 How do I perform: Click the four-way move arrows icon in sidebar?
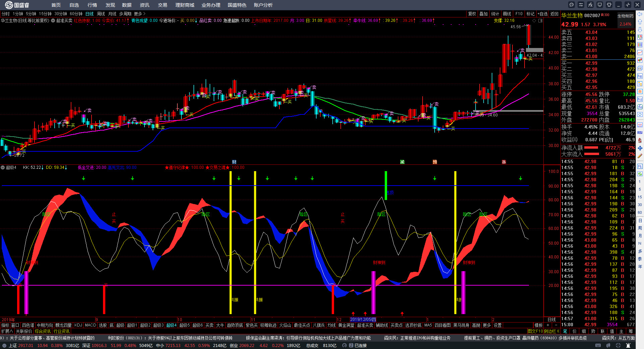click(x=640, y=148)
